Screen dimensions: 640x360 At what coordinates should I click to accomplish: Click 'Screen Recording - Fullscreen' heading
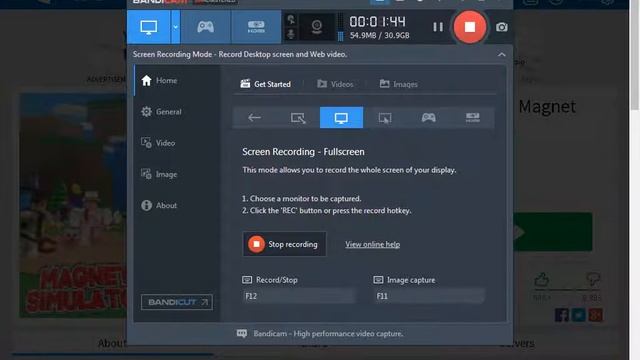pyautogui.click(x=303, y=152)
